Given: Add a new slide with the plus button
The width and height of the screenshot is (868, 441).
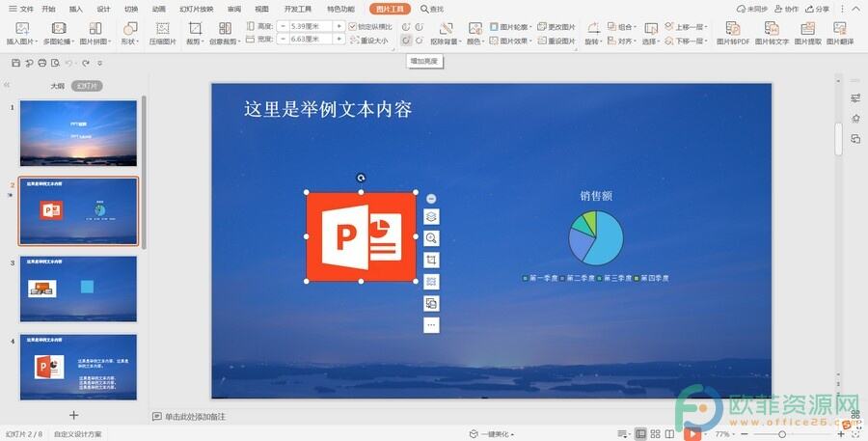Looking at the screenshot, I should (x=73, y=415).
